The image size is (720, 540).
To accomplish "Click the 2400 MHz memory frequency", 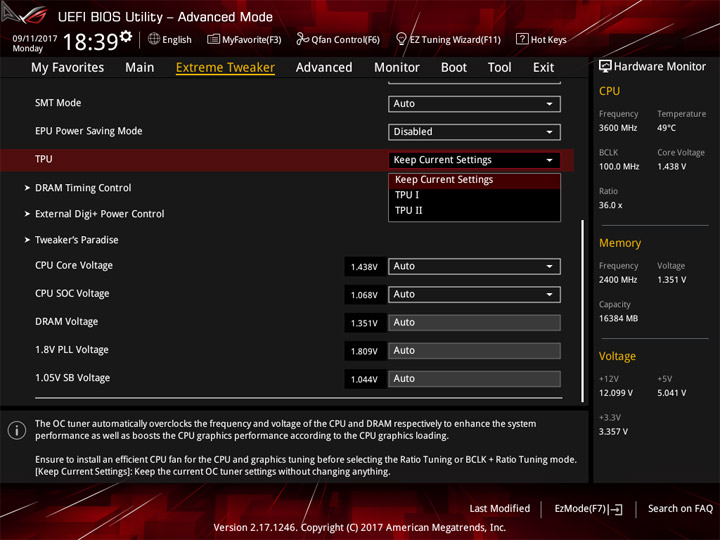I will click(x=618, y=280).
